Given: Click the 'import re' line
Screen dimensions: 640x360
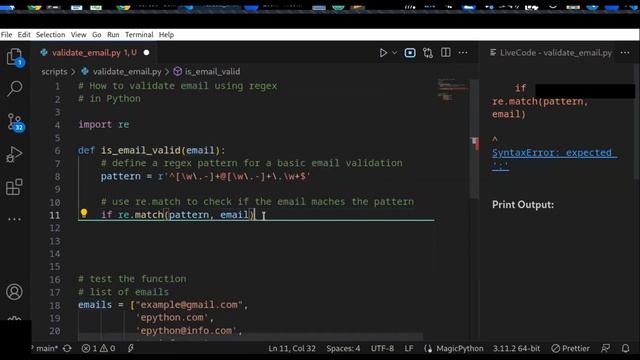Looking at the screenshot, I should click(x=104, y=124).
